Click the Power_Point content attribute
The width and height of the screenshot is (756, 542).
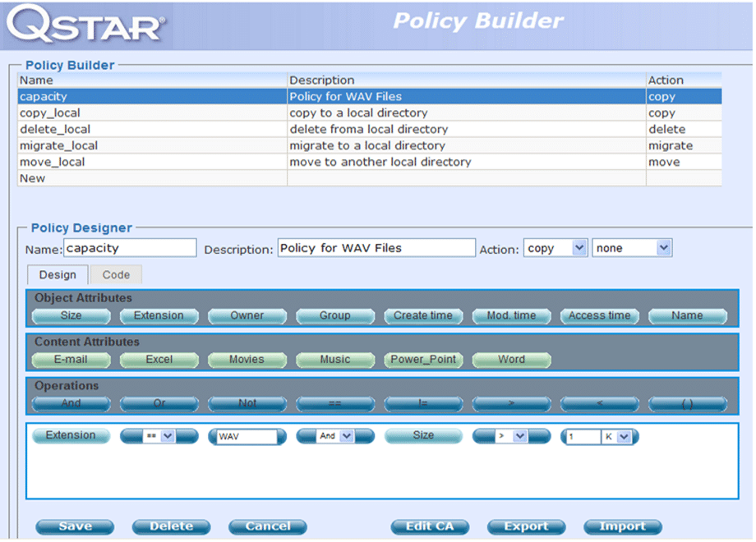tap(422, 360)
